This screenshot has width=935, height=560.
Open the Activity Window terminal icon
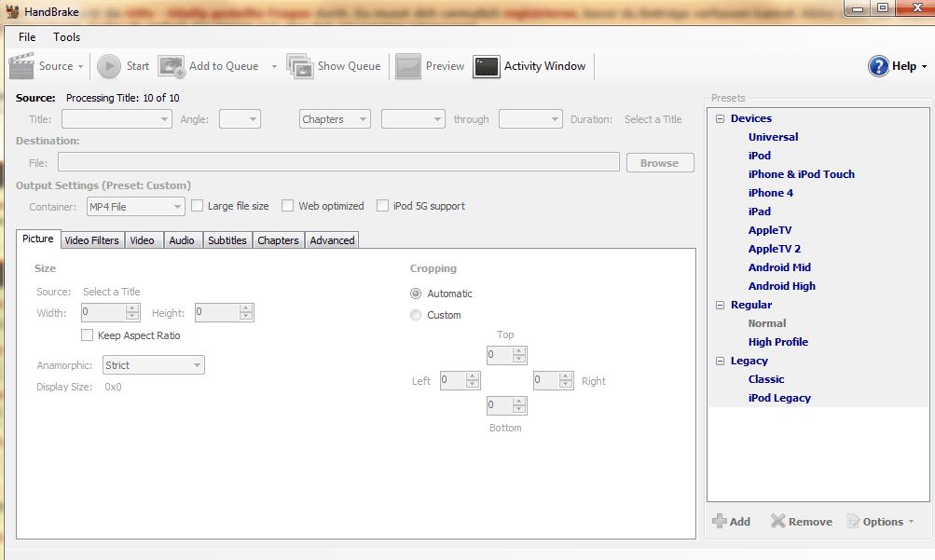pyautogui.click(x=486, y=67)
